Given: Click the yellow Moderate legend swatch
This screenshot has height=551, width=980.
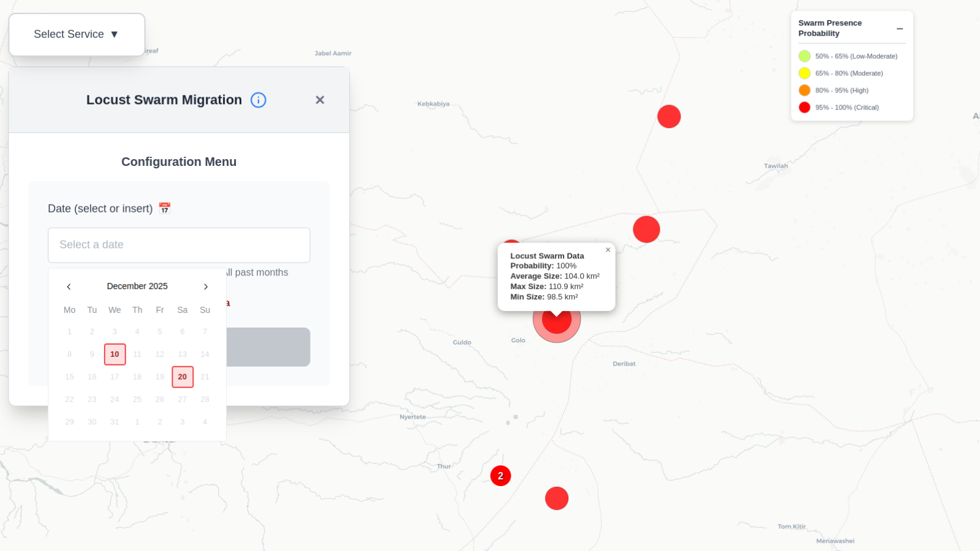Looking at the screenshot, I should click(x=805, y=73).
